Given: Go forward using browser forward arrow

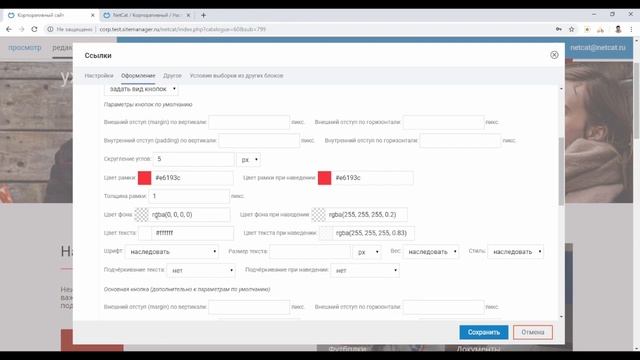Looking at the screenshot, I should [x=22, y=29].
